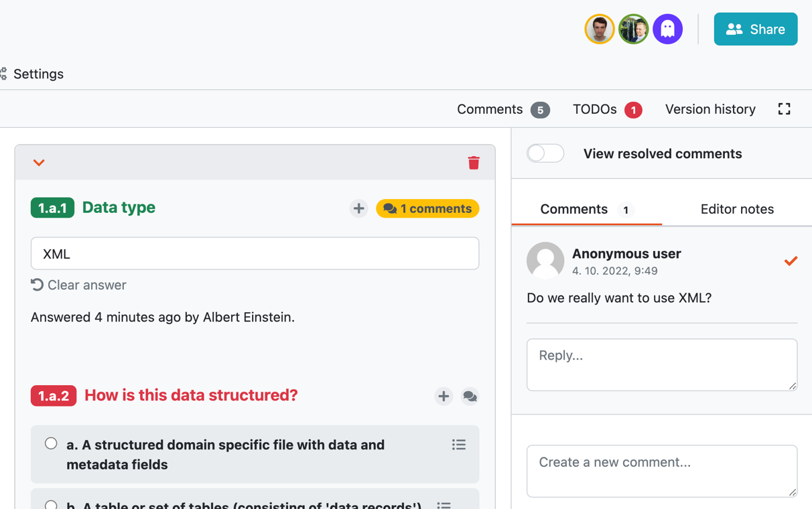Screen dimensions: 812x509
Task: Click the purple ghost avatar
Action: pyautogui.click(x=668, y=29)
